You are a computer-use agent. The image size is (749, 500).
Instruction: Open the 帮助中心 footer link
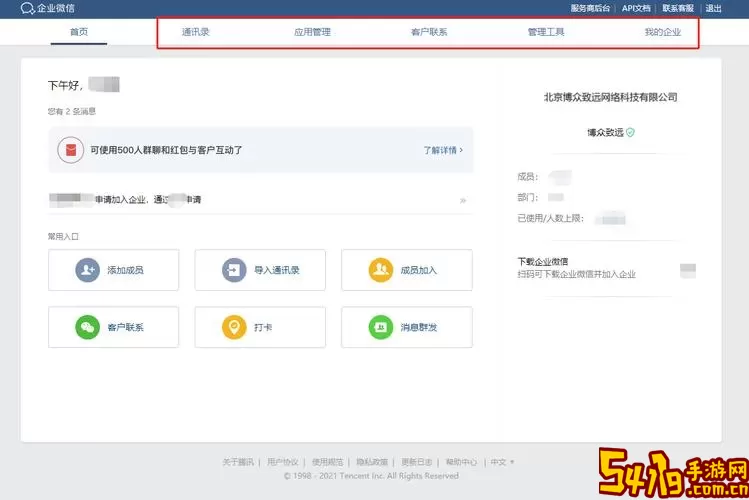[x=461, y=462]
